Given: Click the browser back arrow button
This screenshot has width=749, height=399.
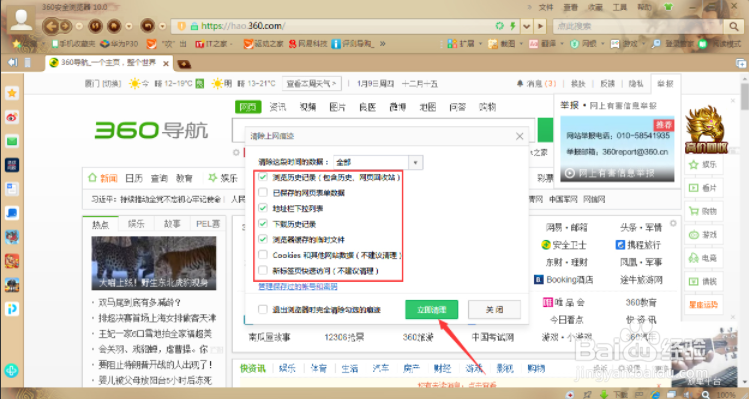Looking at the screenshot, I should [x=52, y=26].
